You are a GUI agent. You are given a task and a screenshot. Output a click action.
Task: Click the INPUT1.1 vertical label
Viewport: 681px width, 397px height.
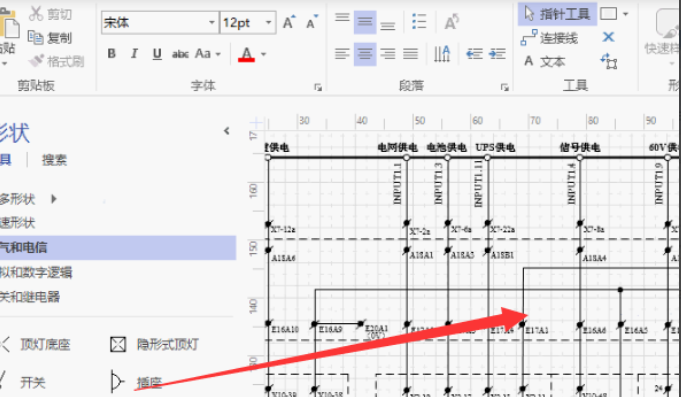pos(397,184)
